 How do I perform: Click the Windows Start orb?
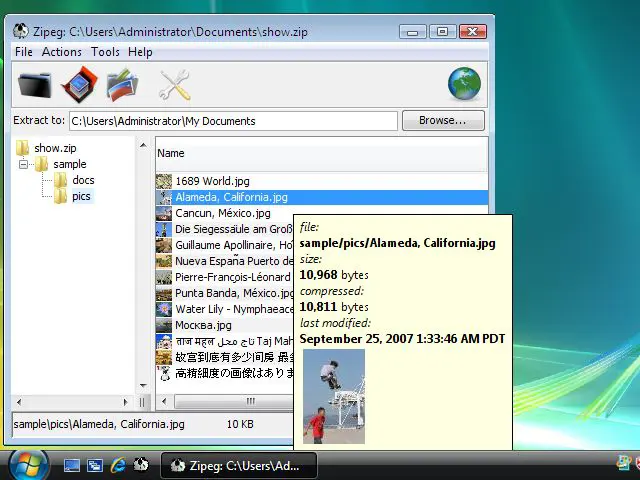(28, 464)
